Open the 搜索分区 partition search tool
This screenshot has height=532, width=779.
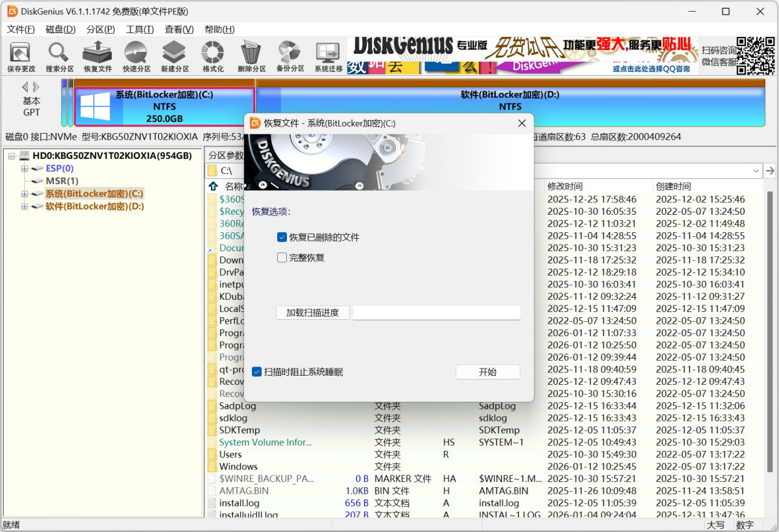point(59,56)
